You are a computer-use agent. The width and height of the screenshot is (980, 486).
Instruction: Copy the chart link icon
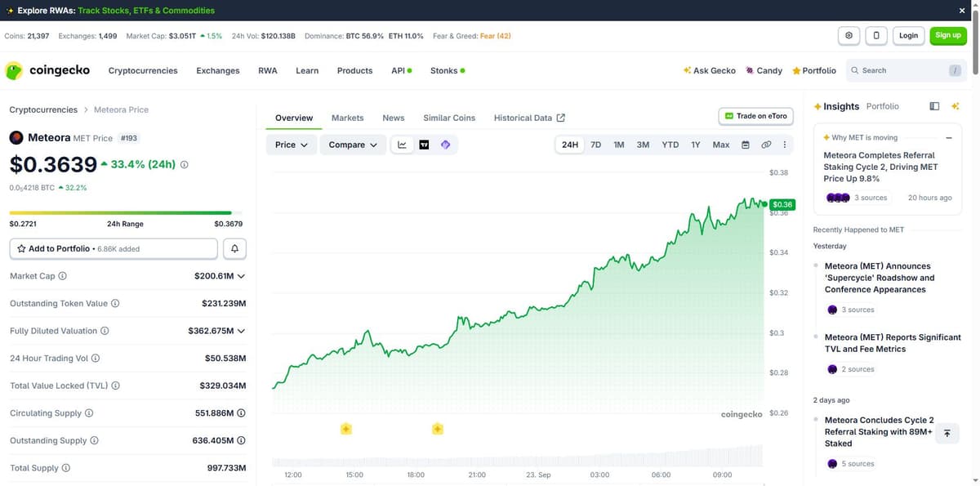coord(766,145)
